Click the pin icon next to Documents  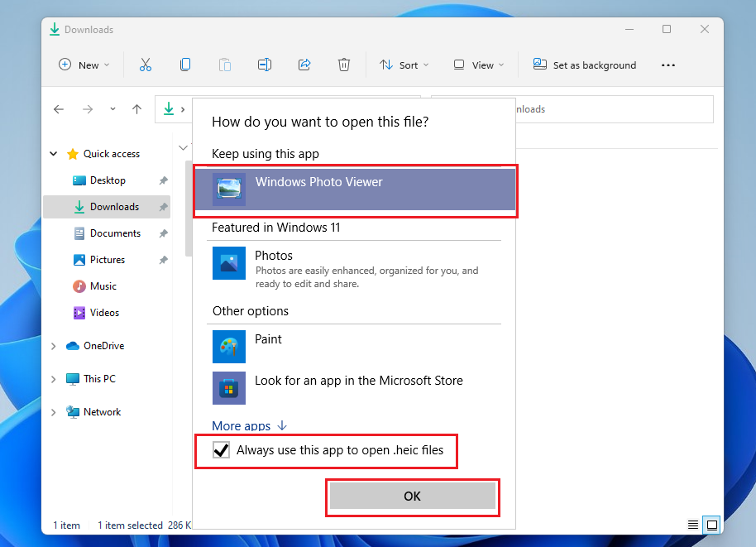pos(164,233)
